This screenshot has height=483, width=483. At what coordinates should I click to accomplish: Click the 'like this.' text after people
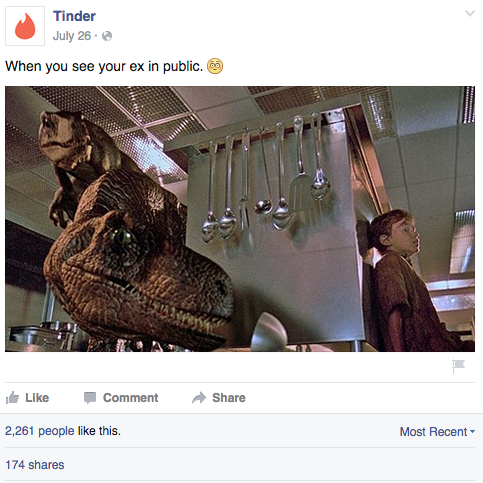point(99,431)
